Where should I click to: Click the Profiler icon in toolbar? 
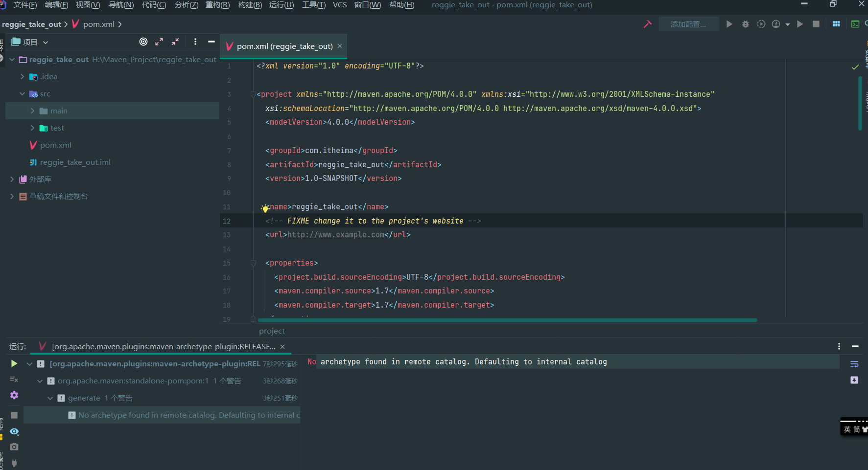776,24
